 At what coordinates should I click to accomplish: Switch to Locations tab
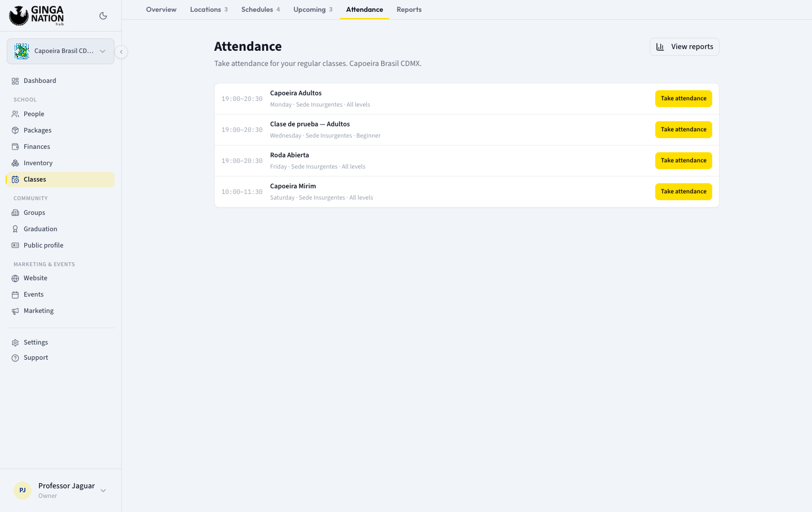coord(209,10)
